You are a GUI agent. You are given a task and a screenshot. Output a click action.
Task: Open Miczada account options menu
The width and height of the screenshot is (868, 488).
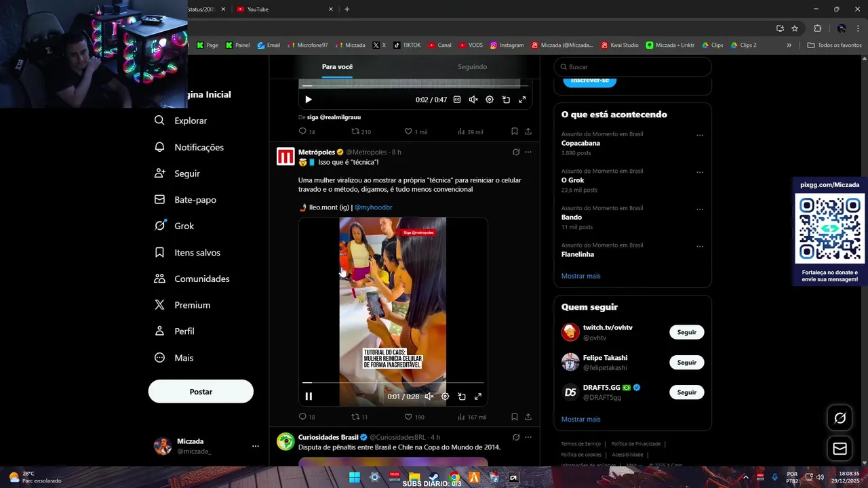(256, 446)
